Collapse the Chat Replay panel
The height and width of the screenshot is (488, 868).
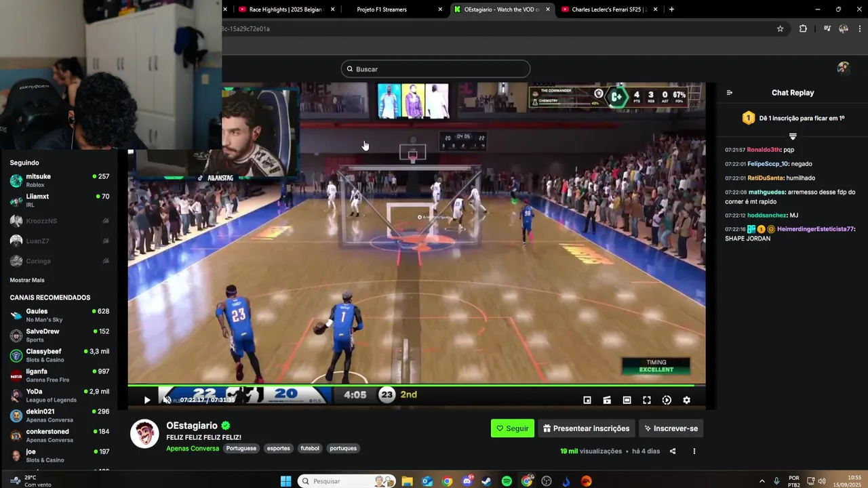pos(729,93)
